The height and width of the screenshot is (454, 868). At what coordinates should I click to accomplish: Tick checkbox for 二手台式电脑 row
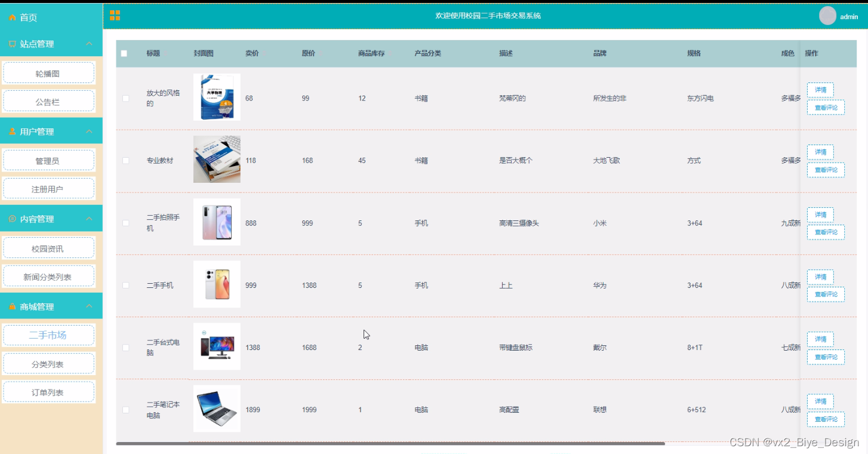tap(125, 348)
